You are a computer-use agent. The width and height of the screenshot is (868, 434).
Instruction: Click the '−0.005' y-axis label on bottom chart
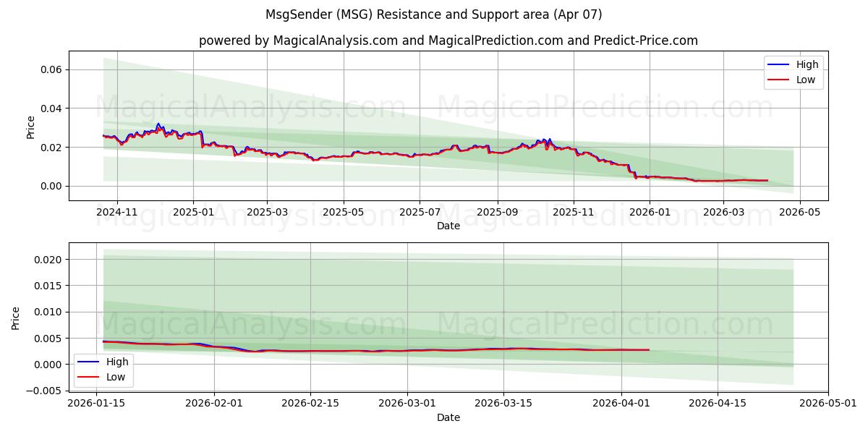[x=44, y=391]
